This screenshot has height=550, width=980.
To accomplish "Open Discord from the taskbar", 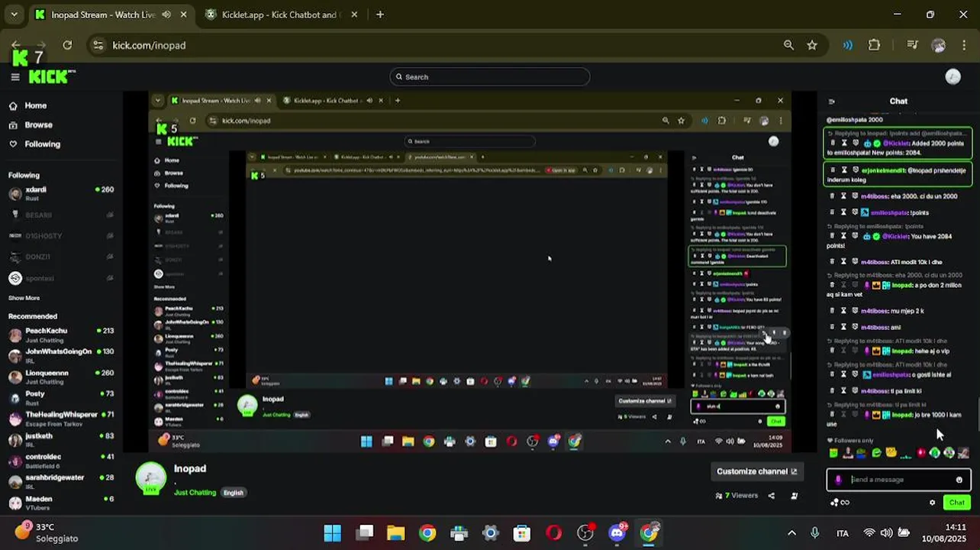I will click(x=617, y=532).
